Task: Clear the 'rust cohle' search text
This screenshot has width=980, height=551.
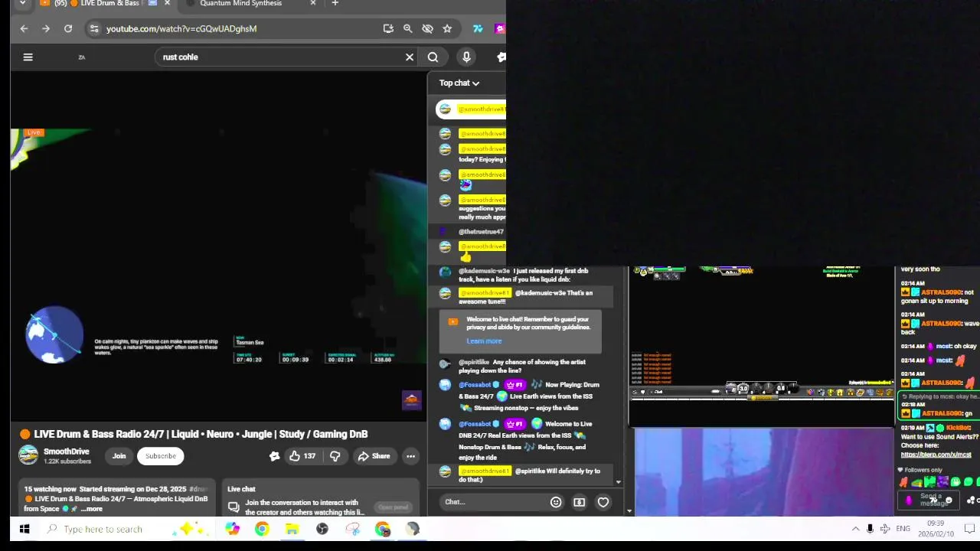Action: pyautogui.click(x=410, y=57)
